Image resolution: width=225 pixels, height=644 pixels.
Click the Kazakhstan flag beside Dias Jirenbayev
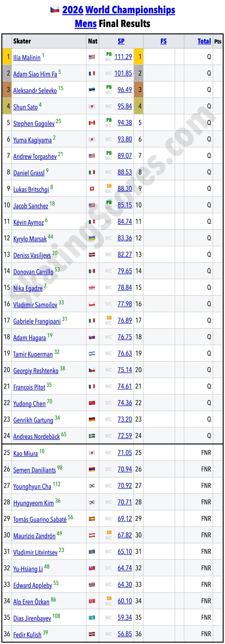click(x=92, y=618)
